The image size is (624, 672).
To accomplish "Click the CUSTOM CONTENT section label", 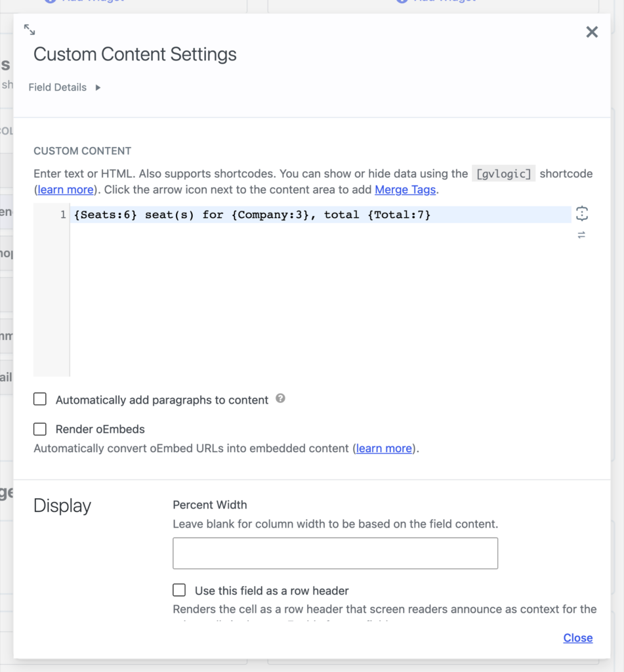I will pyautogui.click(x=82, y=151).
